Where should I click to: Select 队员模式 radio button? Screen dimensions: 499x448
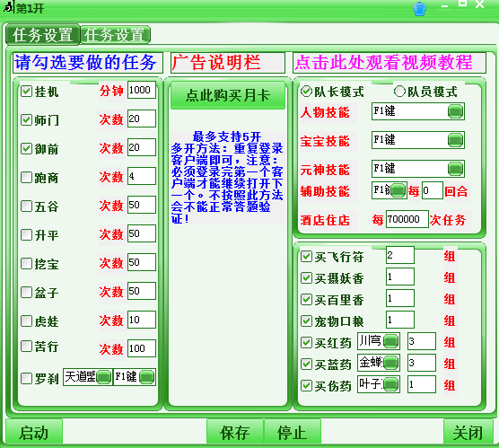(399, 92)
